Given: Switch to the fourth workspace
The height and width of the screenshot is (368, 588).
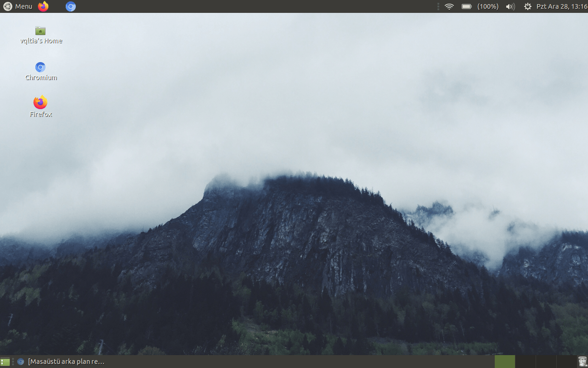Looking at the screenshot, I should [566, 362].
